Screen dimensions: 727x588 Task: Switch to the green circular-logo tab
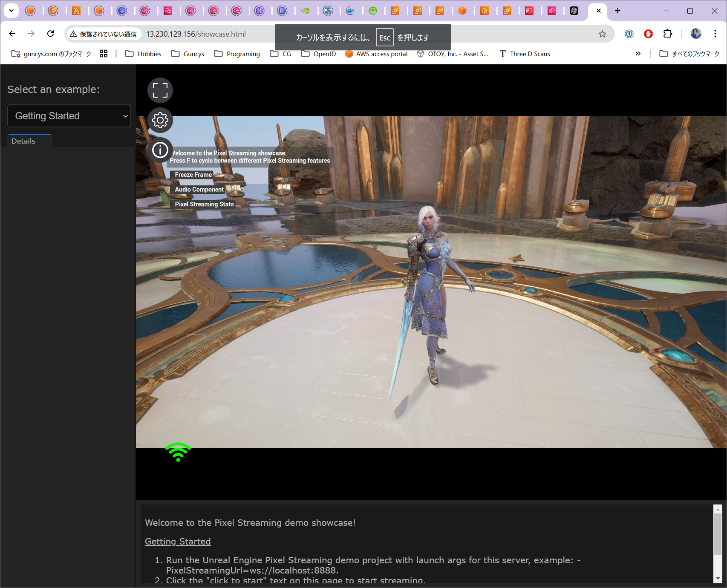click(x=373, y=11)
